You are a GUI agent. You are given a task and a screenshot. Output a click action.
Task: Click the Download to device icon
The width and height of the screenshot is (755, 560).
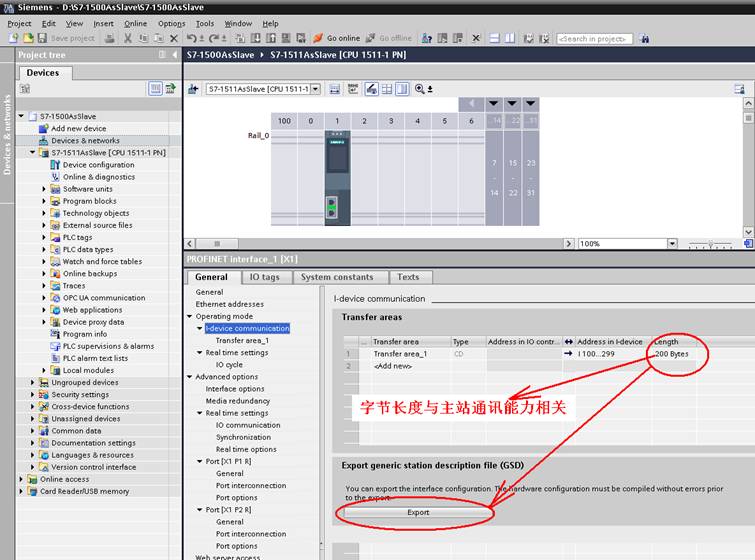point(256,38)
